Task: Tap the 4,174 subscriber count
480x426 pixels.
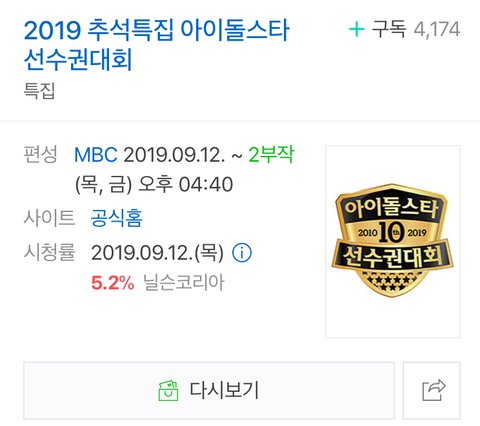Action: point(437,29)
